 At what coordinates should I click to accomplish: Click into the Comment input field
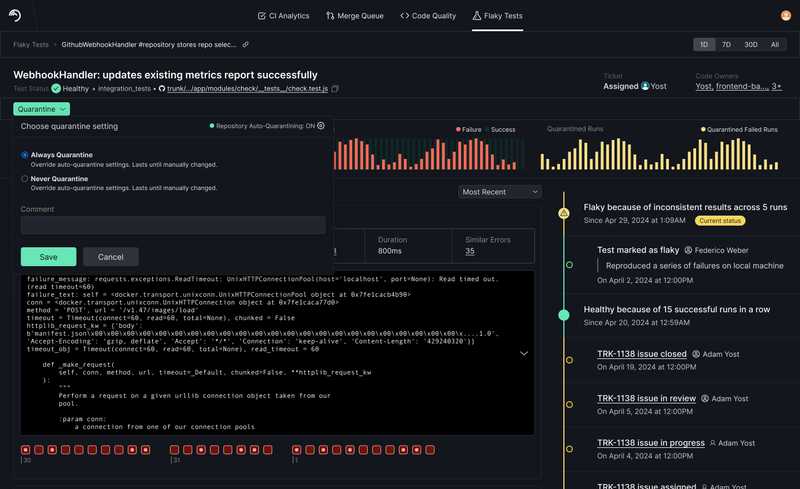(173, 225)
